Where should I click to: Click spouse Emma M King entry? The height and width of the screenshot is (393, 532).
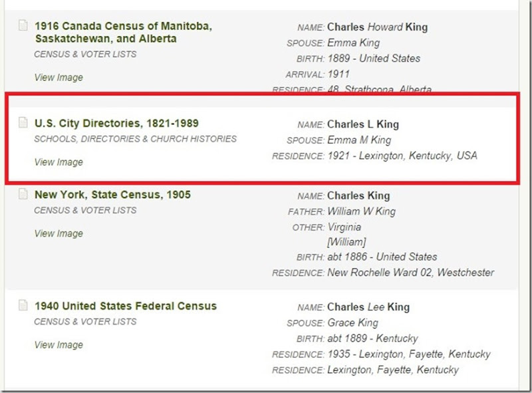point(359,140)
